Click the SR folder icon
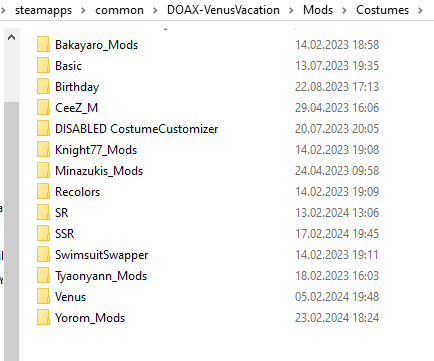This screenshot has width=434, height=361. point(43,213)
